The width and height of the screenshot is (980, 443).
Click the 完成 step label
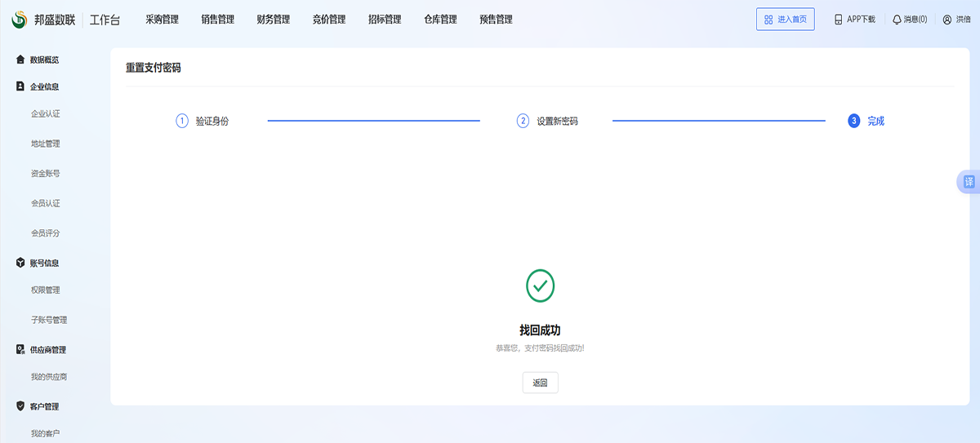click(x=875, y=121)
